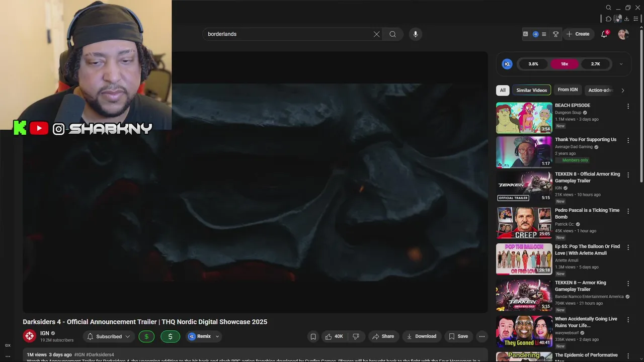This screenshot has height=362, width=644.
Task: Click the IGN channel avatar
Action: pos(30,336)
